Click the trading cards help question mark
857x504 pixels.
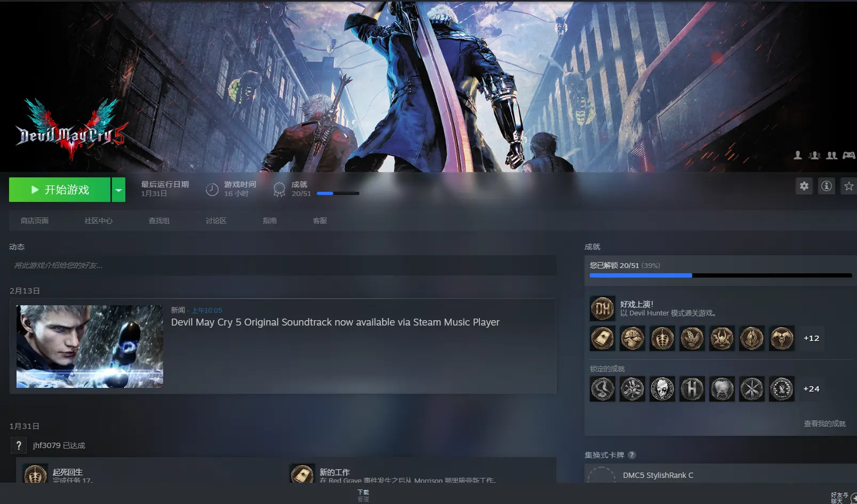(x=632, y=455)
